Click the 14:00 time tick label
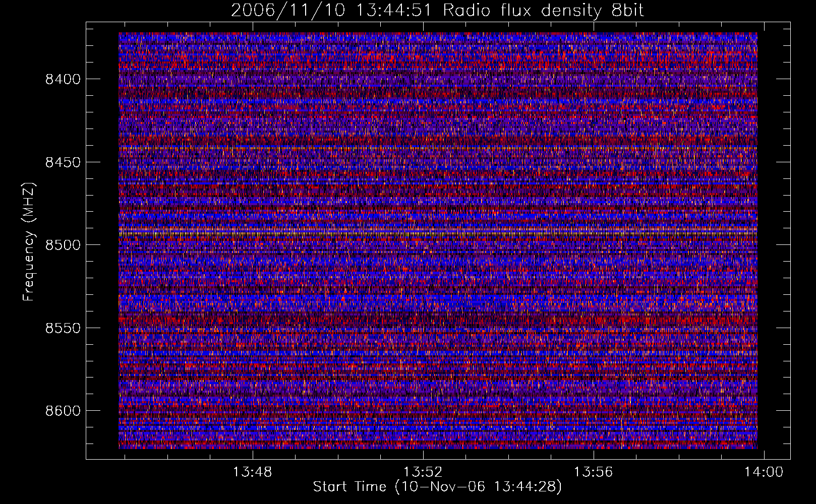Viewport: 816px width, 504px height. click(x=764, y=472)
